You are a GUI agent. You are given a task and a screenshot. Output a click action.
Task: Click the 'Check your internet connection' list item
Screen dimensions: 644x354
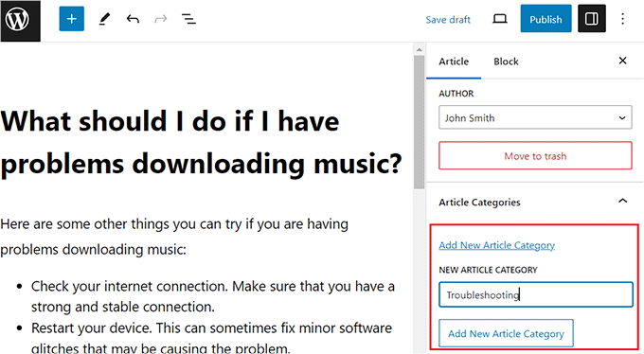[x=213, y=296]
